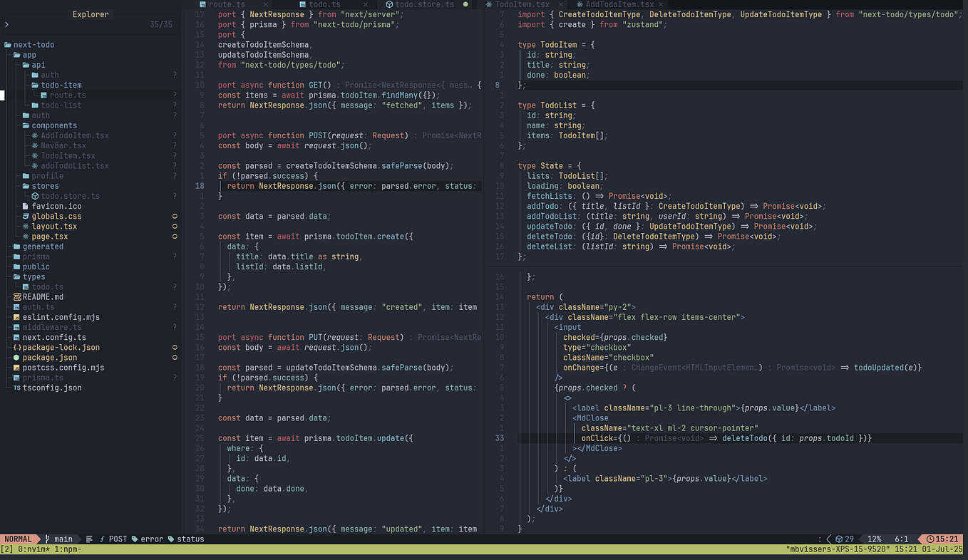The height and width of the screenshot is (560, 968).
Task: Click the unsaved dot on todo.store.ts tab
Action: 465,4
